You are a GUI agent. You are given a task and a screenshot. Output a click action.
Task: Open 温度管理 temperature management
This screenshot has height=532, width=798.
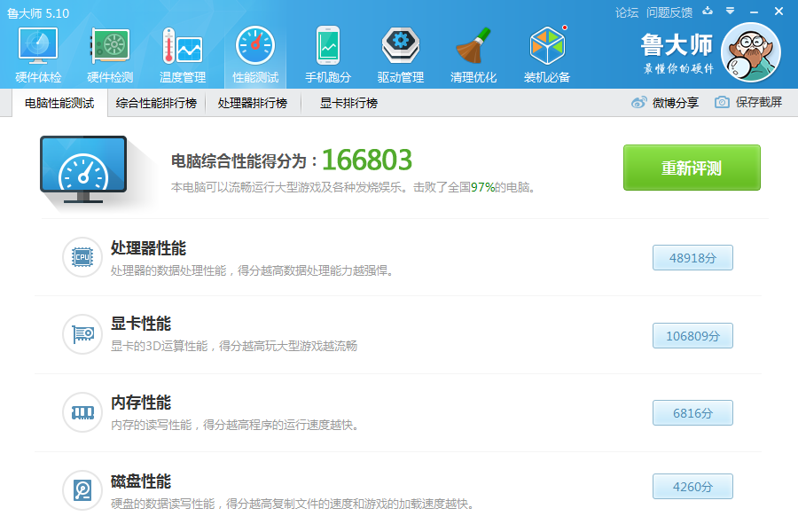pos(182,55)
